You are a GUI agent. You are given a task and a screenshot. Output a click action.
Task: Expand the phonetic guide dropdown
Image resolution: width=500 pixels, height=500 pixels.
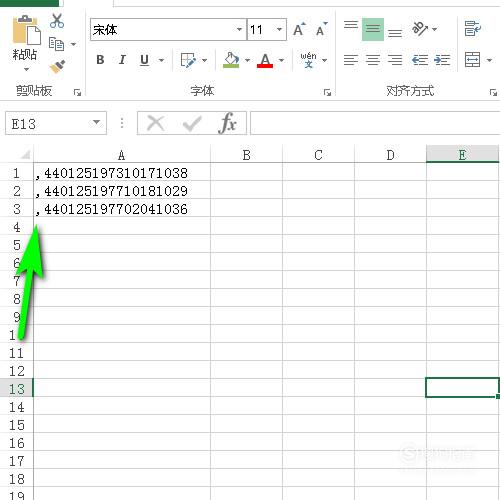click(324, 60)
